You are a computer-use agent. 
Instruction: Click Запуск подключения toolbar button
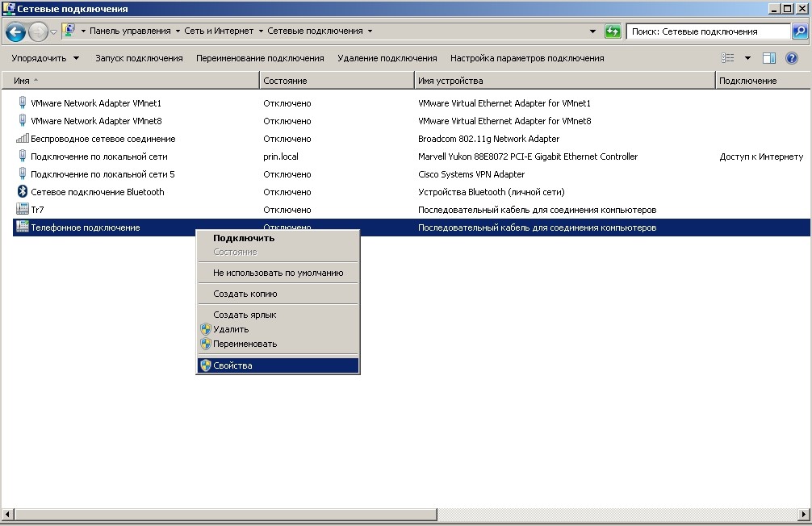click(139, 58)
